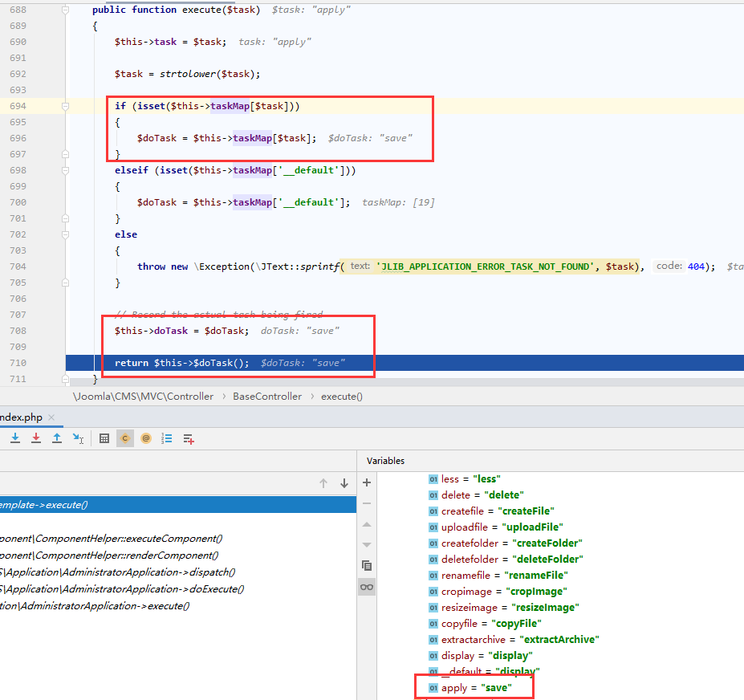The image size is (744, 700).
Task: Click the add-to-list icon with red plus
Action: pos(189,439)
